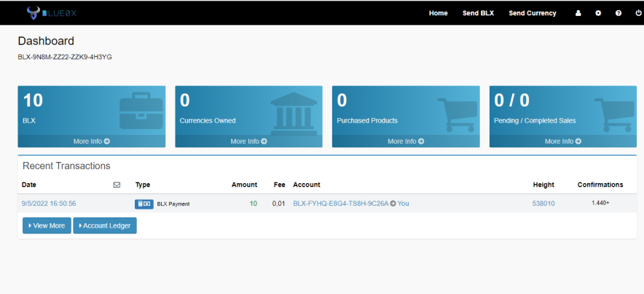The height and width of the screenshot is (294, 644).
Task: Click the Blue0x bull logo
Action: point(34,12)
